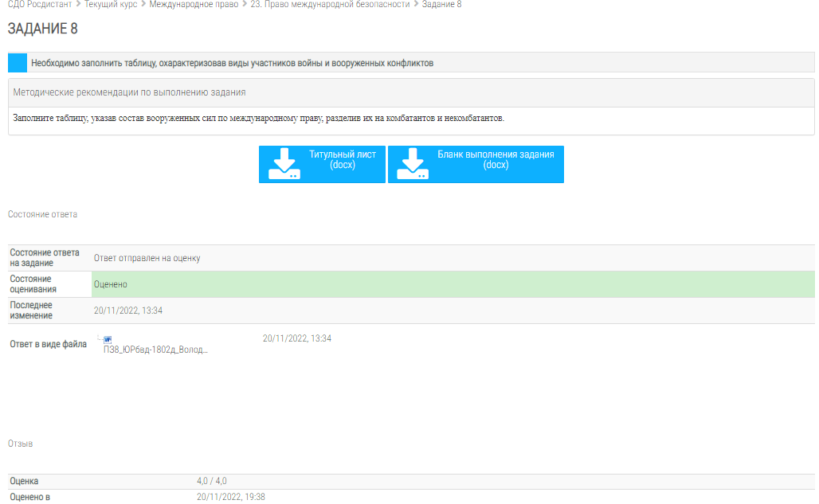
Task: Click graded time 20/11/2022, 19:38
Action: [231, 497]
